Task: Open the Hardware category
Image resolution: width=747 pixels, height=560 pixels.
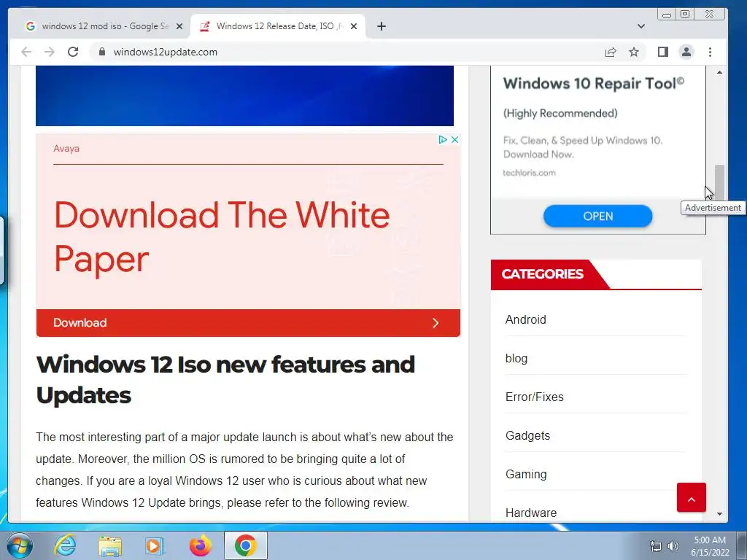Action: coord(531,513)
